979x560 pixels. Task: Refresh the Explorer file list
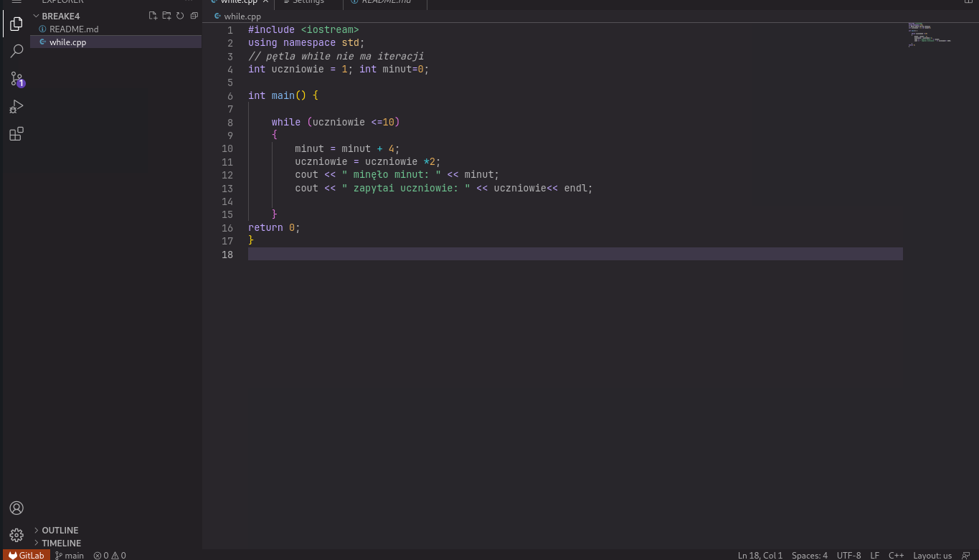tap(180, 16)
